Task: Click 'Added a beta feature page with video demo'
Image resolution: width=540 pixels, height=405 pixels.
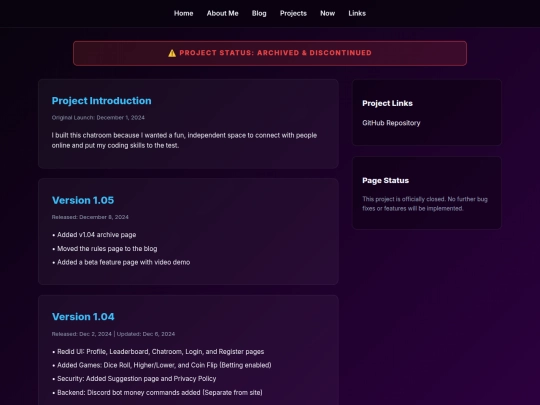Action: click(121, 262)
